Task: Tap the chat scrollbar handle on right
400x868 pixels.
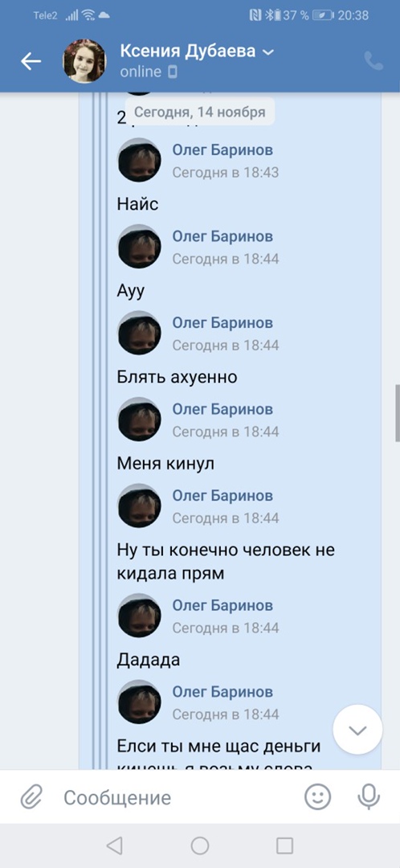Action: click(x=398, y=412)
